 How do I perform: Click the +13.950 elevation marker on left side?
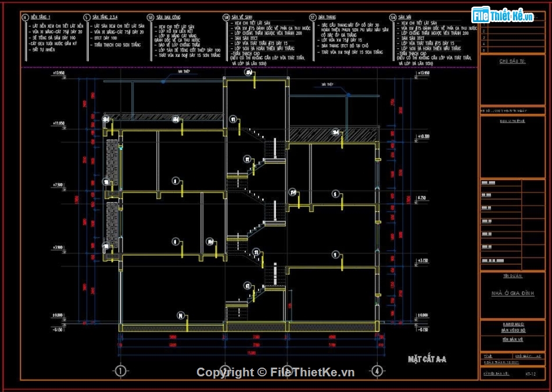tap(58, 74)
